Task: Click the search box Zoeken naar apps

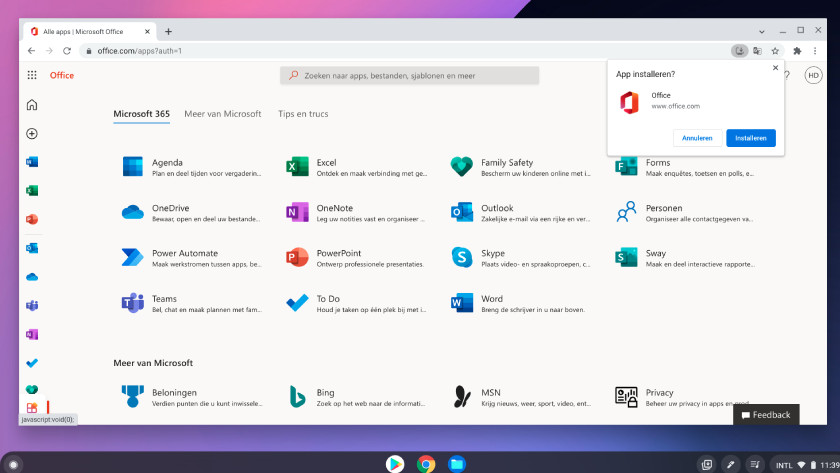Action: (409, 76)
